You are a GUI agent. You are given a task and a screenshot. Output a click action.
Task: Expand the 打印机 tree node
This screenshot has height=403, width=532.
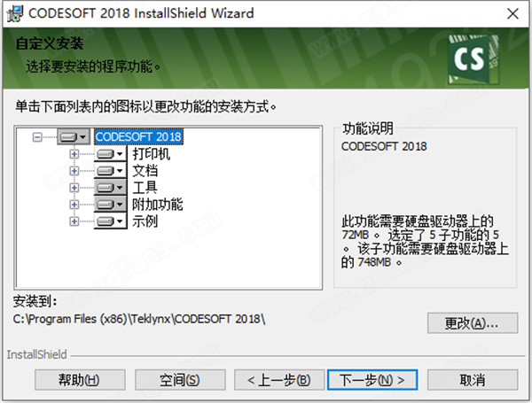(74, 154)
